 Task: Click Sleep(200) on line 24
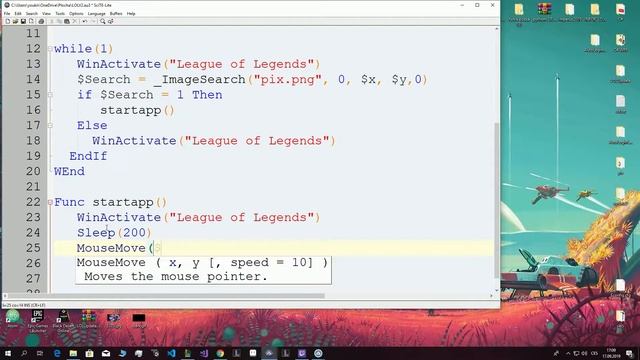[114, 233]
